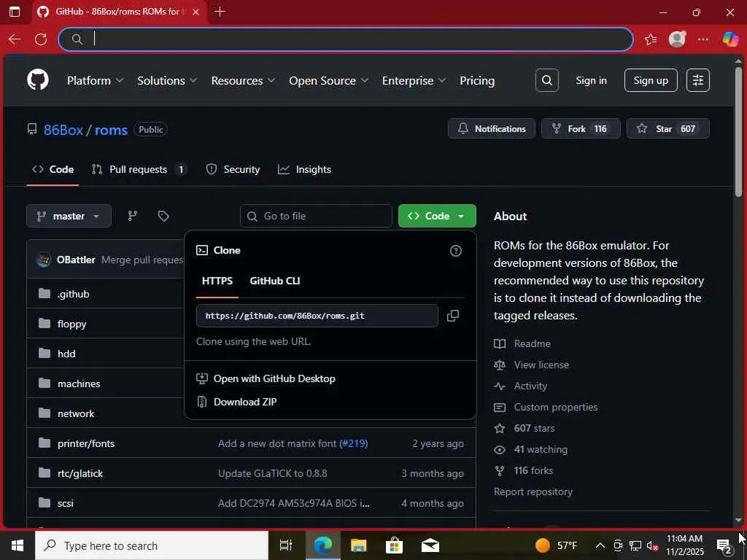Switch to the Pull requests tab
The image size is (747, 560).
pyautogui.click(x=138, y=169)
